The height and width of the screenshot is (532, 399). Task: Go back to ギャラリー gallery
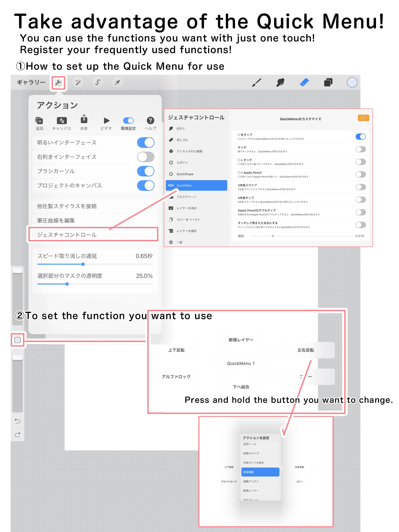point(31,83)
